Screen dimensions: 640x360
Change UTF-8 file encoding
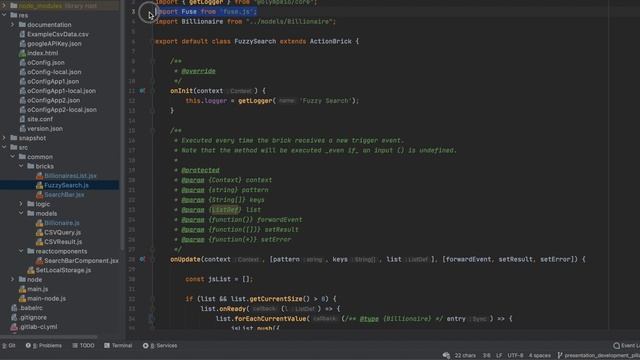pos(515,356)
